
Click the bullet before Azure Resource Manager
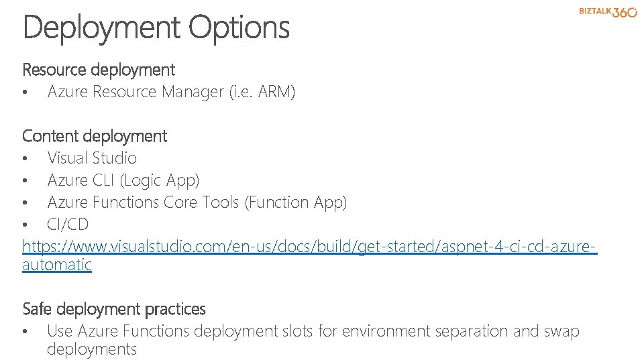point(25,93)
